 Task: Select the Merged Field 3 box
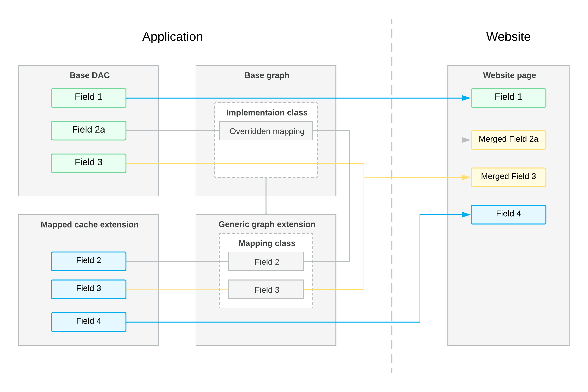click(508, 177)
